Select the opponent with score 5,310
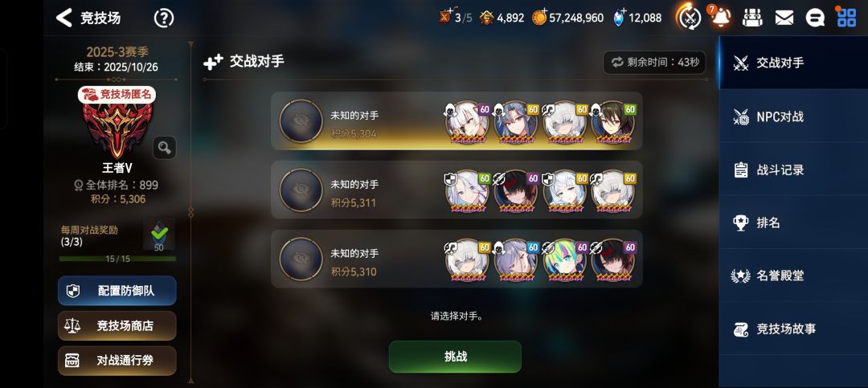Screen dimensions: 868x388 click(x=457, y=259)
